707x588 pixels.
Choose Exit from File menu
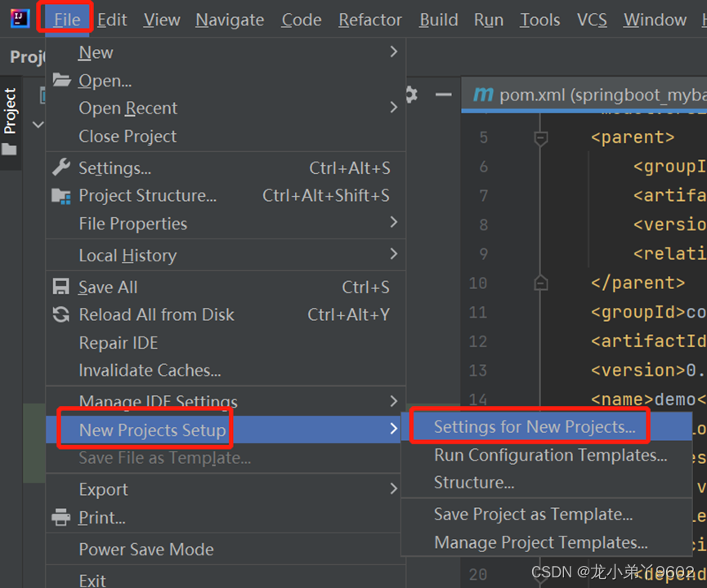pos(226,579)
